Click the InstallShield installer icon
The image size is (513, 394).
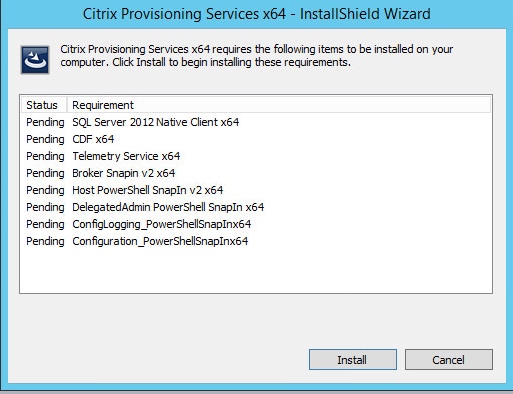(x=35, y=60)
